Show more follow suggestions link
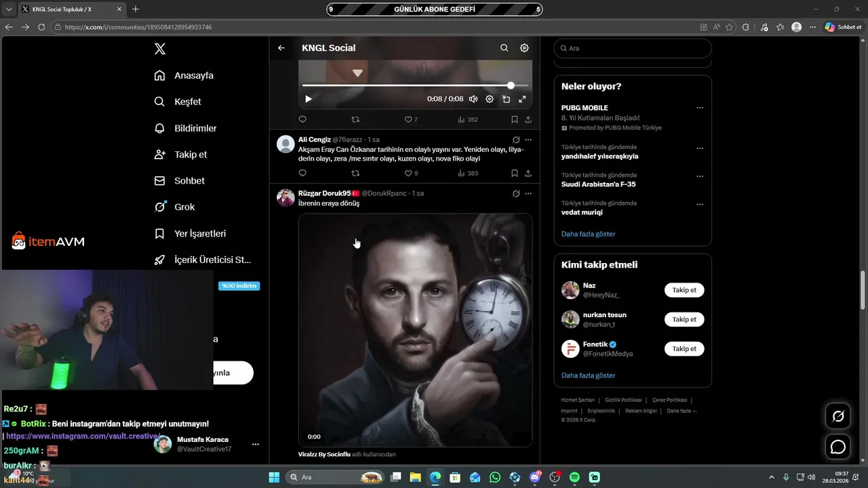The width and height of the screenshot is (868, 488). tap(588, 375)
